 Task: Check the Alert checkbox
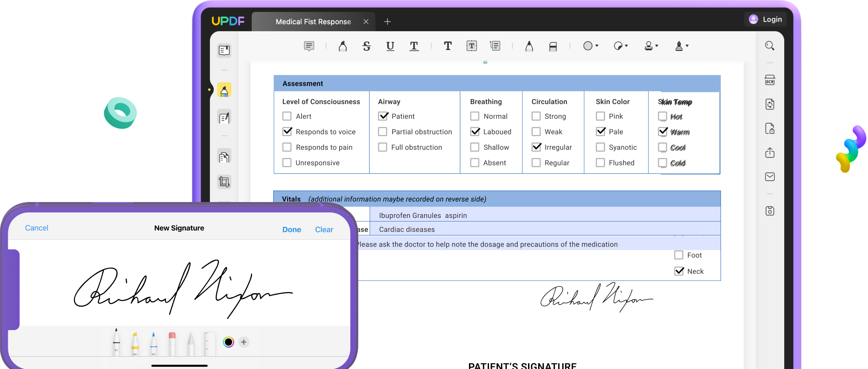click(x=287, y=116)
